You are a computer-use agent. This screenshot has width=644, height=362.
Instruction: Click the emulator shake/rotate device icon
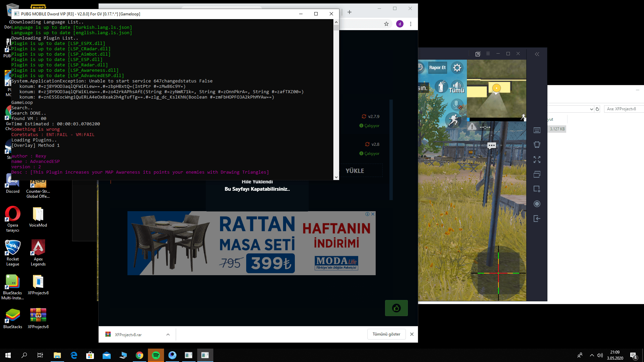click(x=537, y=145)
